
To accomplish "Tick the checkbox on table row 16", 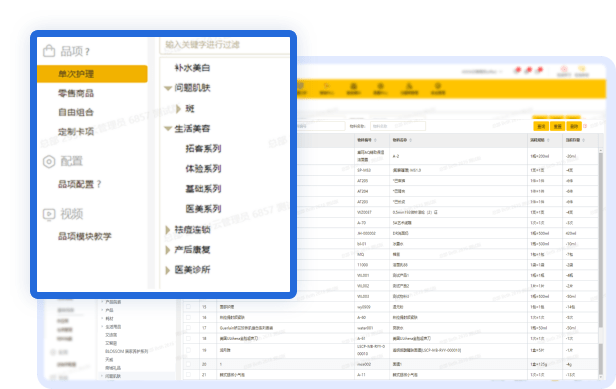I will [189, 317].
